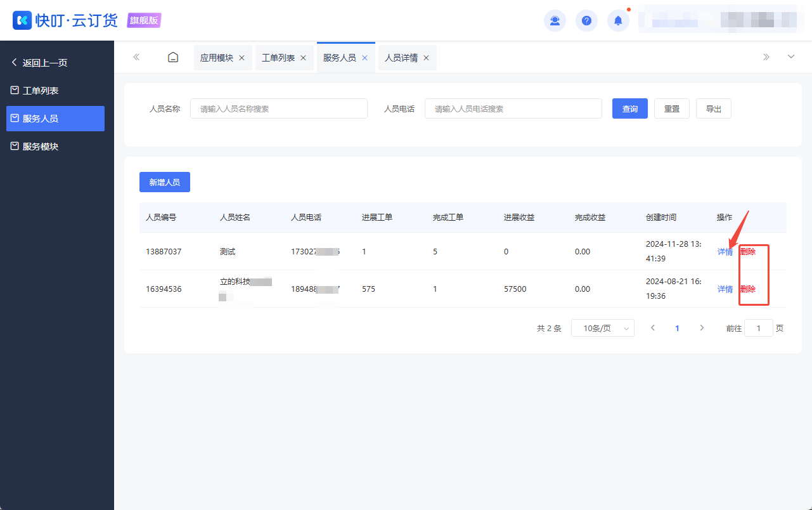This screenshot has height=510, width=812.
Task: Go to the previous page arrow
Action: pyautogui.click(x=653, y=328)
